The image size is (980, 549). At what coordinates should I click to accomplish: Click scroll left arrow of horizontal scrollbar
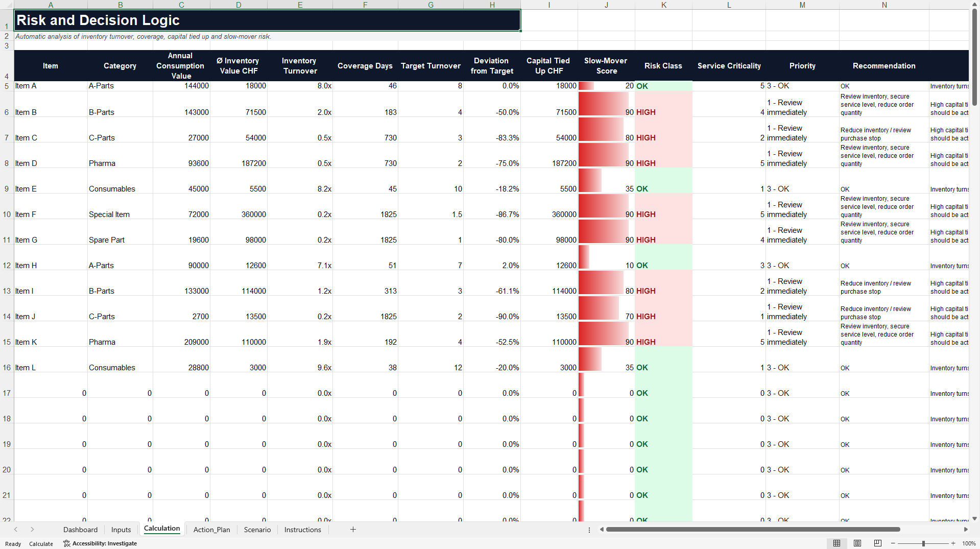(x=602, y=530)
